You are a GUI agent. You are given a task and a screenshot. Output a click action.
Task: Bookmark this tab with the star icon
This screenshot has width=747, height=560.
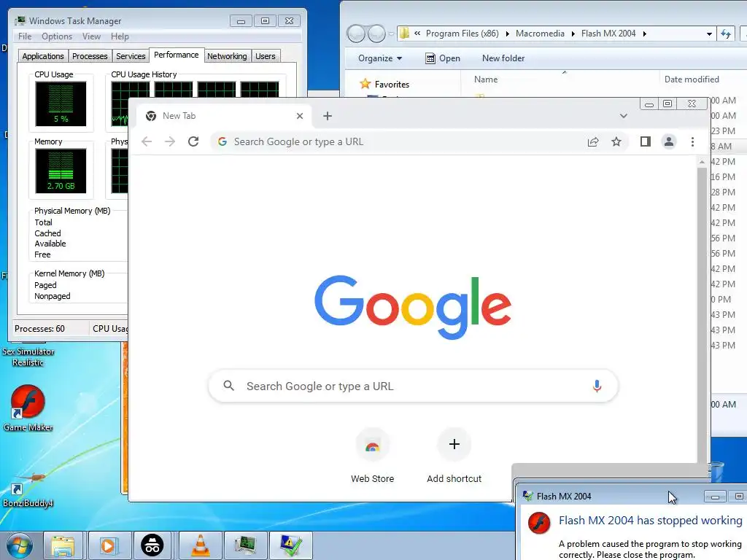[x=616, y=141]
